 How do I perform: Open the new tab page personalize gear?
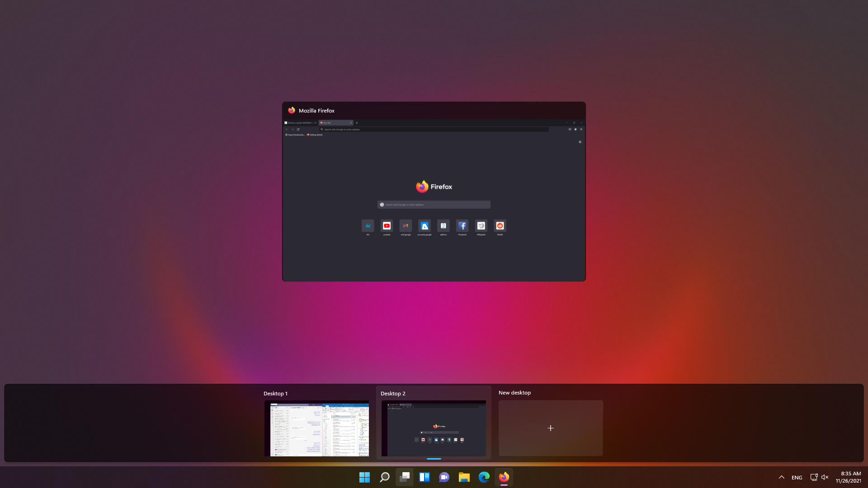pos(580,142)
